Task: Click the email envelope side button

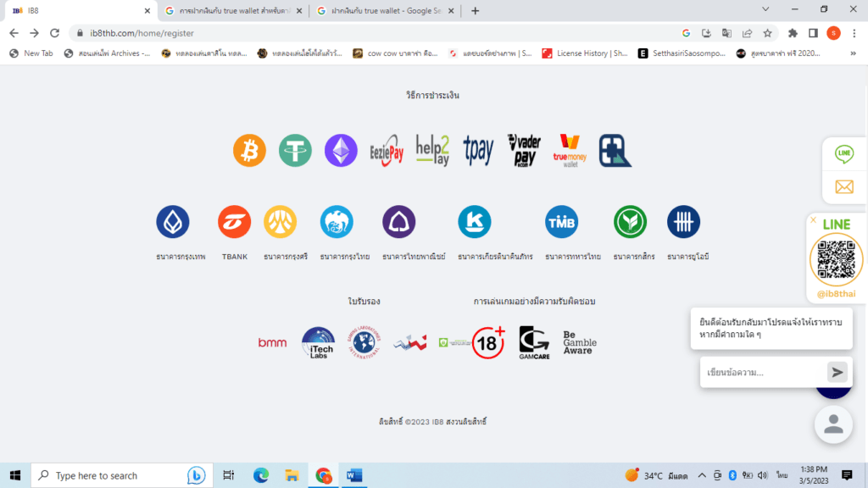Action: (844, 187)
